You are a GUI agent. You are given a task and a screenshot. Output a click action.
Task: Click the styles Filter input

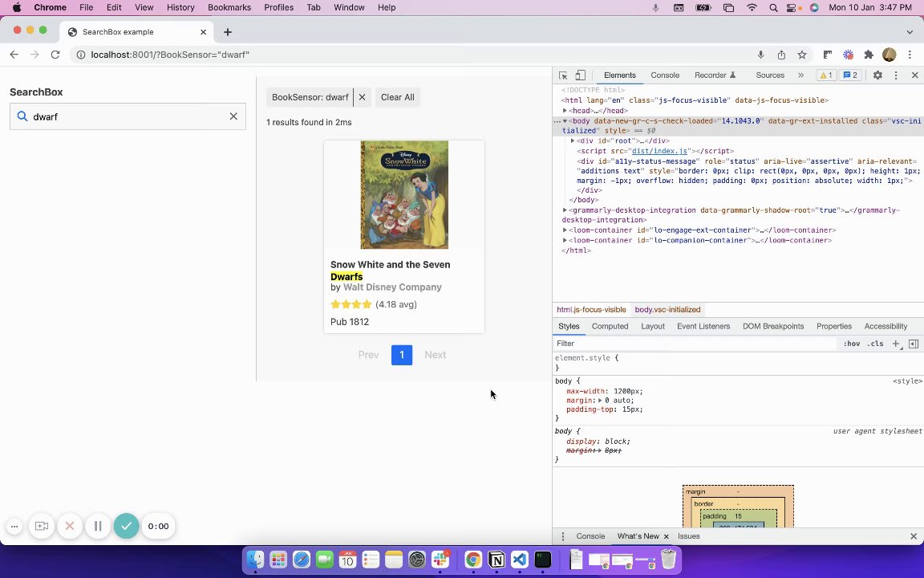[x=695, y=344]
